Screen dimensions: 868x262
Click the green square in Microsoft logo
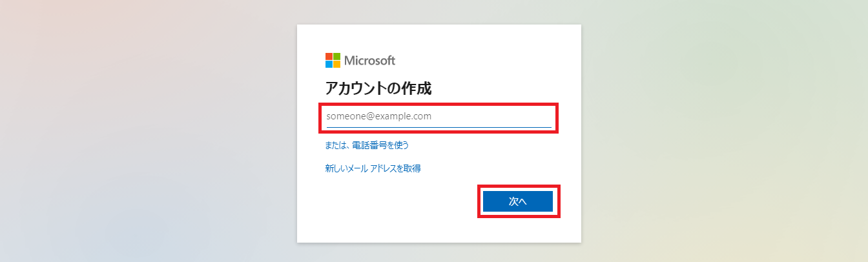pos(336,57)
